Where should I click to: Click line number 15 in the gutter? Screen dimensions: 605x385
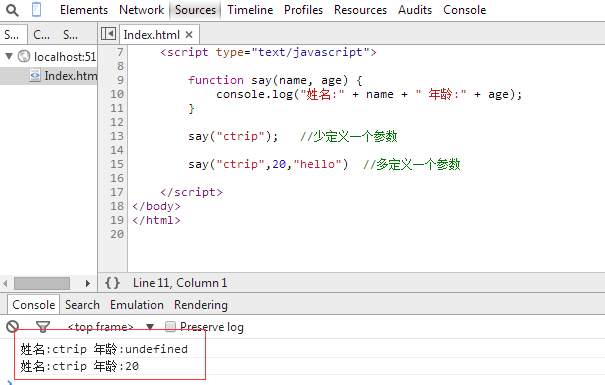coord(117,164)
